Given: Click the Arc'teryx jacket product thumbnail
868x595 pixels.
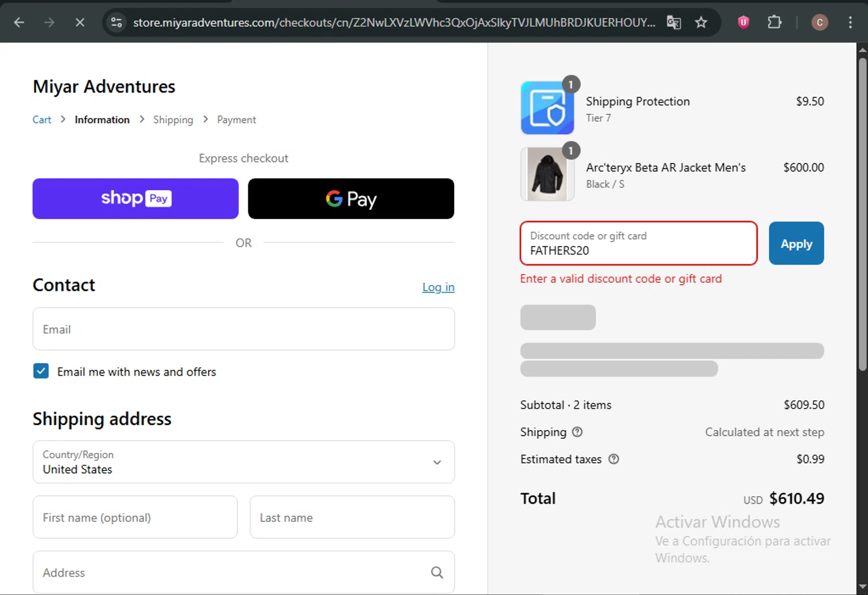Looking at the screenshot, I should [547, 174].
